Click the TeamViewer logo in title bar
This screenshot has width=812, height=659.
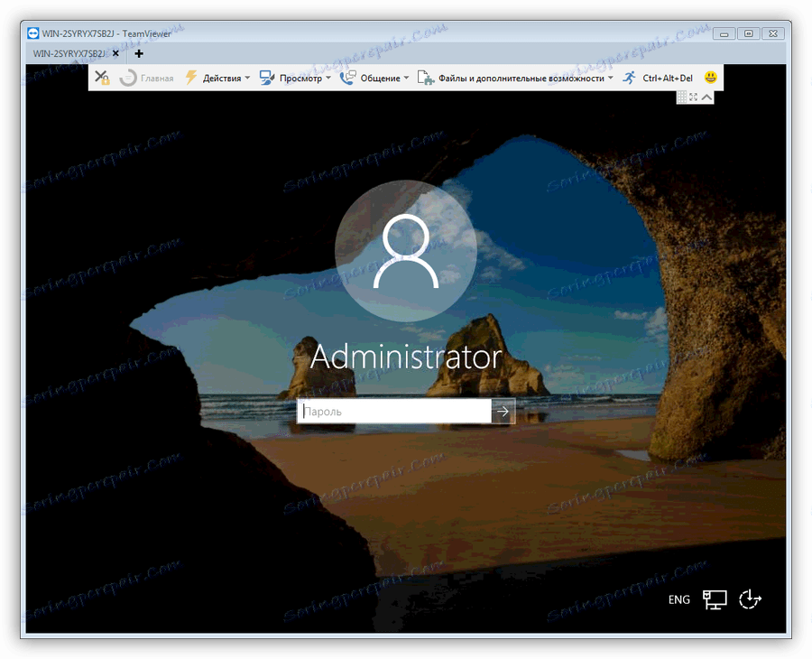point(33,33)
